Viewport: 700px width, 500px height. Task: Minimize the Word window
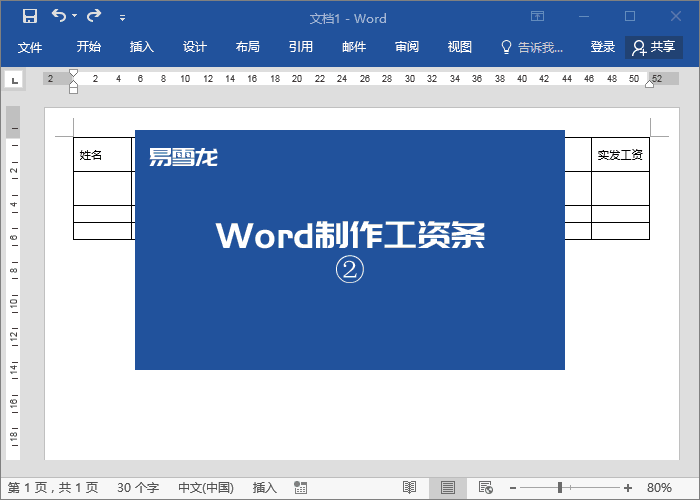tap(584, 17)
